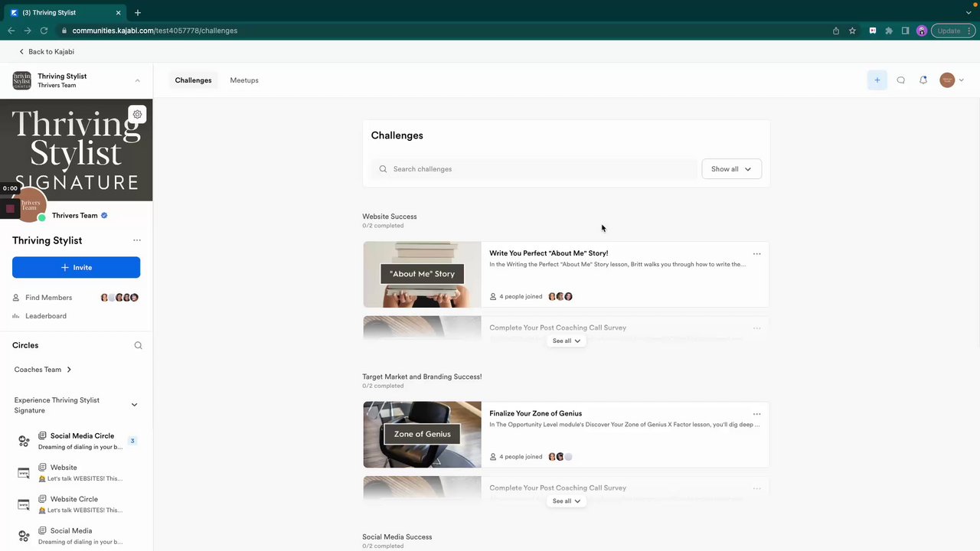This screenshot has height=551, width=980.
Task: Open the notifications bell icon
Action: point(923,80)
